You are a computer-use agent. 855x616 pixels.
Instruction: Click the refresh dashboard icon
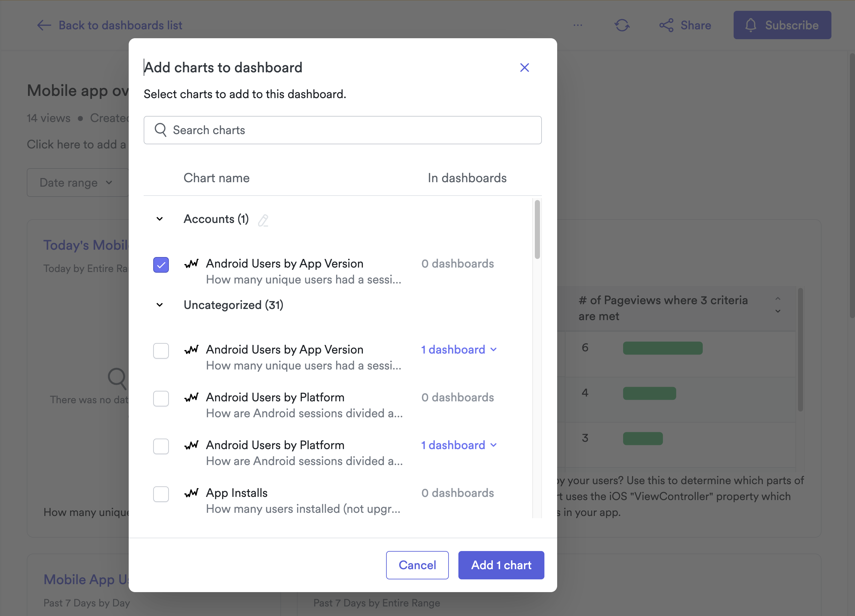[622, 25]
